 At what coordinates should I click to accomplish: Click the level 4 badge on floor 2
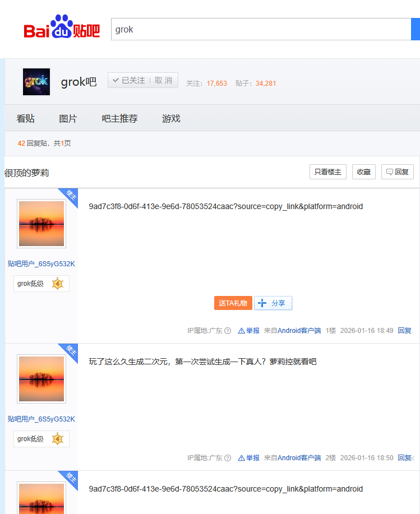click(57, 439)
